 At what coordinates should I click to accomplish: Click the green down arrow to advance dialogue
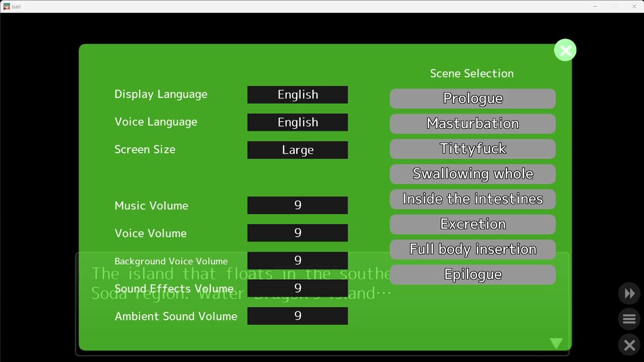tap(556, 343)
